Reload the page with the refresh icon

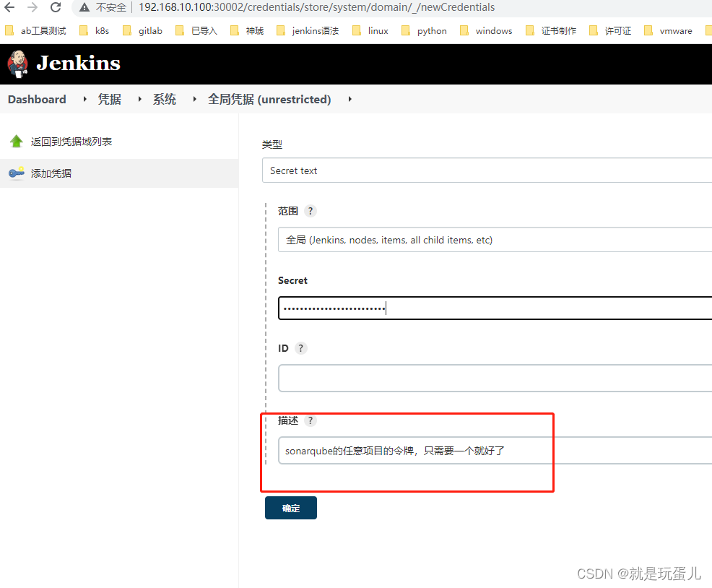point(56,7)
